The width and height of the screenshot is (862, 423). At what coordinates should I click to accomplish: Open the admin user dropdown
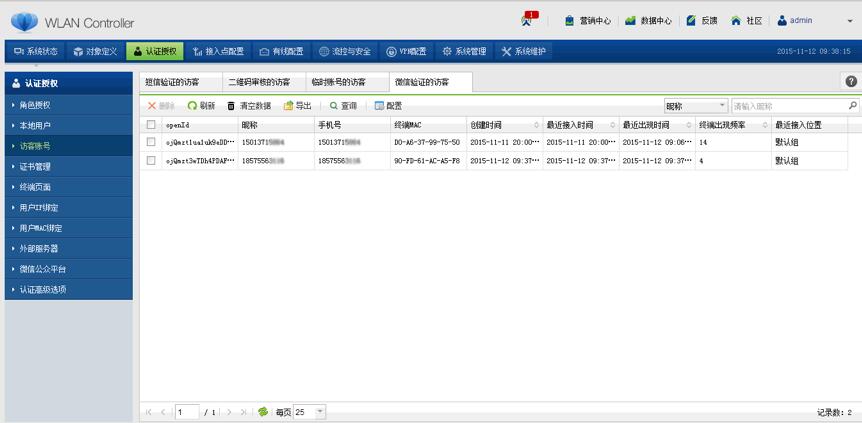[x=850, y=21]
